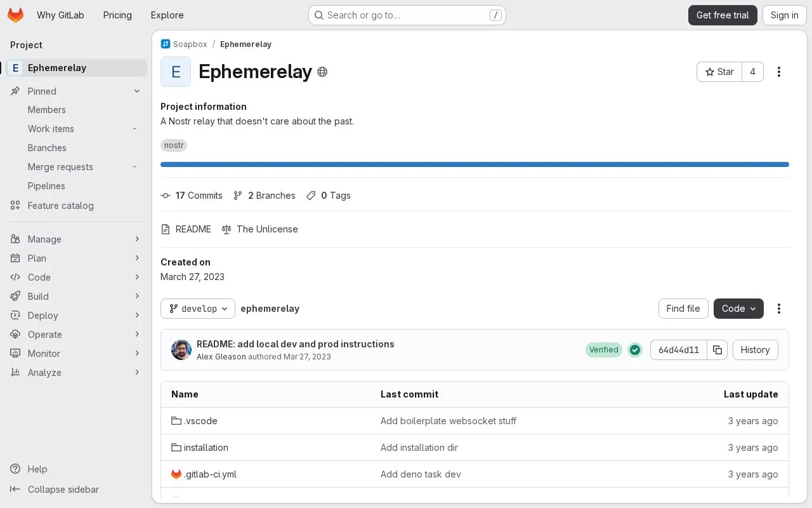Expand the Plan sidebar menu
This screenshot has width=812, height=508.
pyautogui.click(x=76, y=258)
